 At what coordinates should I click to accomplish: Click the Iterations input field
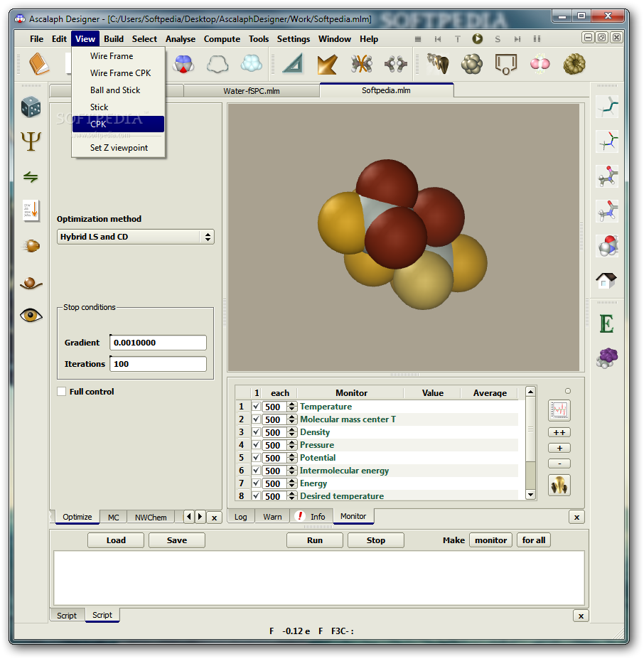tap(158, 364)
